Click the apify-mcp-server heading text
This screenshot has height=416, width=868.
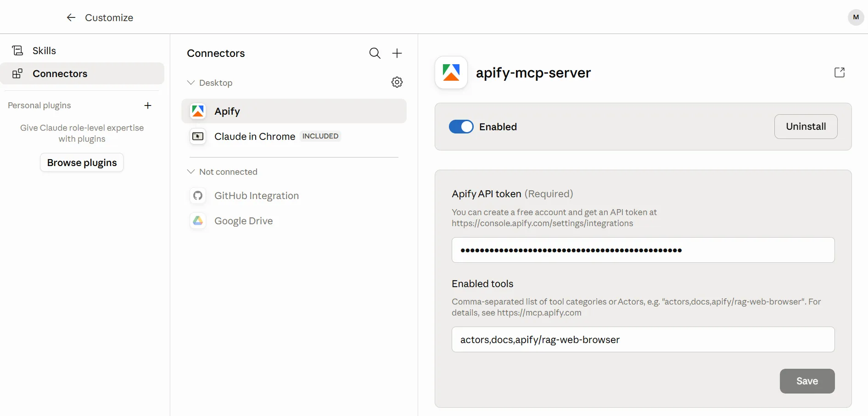pos(533,72)
